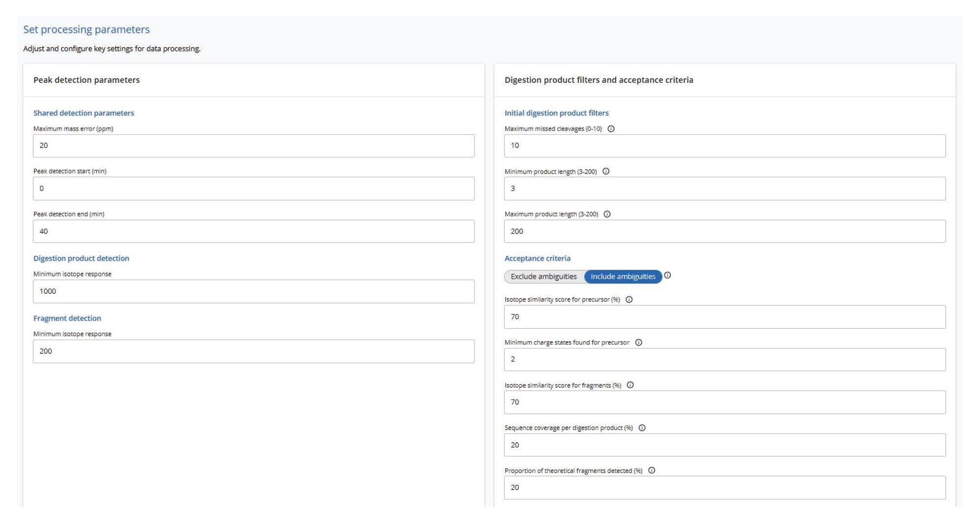The height and width of the screenshot is (523, 980).
Task: Click the info icon for Maximum product length
Action: 607,214
